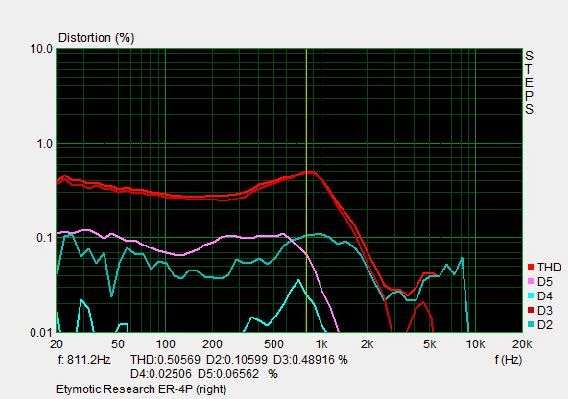Click the vertical STEPS label
Viewport: 568px width, 399px height.
529,83
